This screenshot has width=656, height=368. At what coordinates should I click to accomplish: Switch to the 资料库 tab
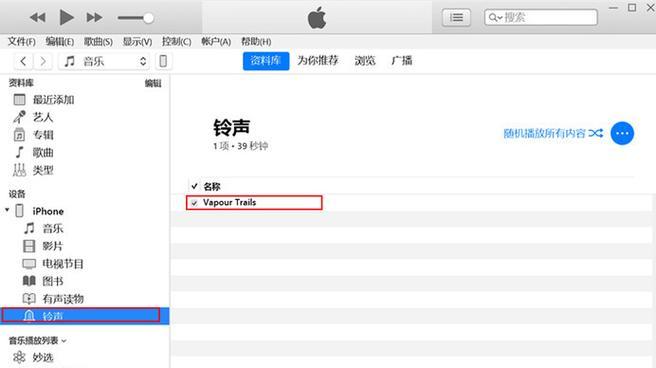(x=266, y=61)
